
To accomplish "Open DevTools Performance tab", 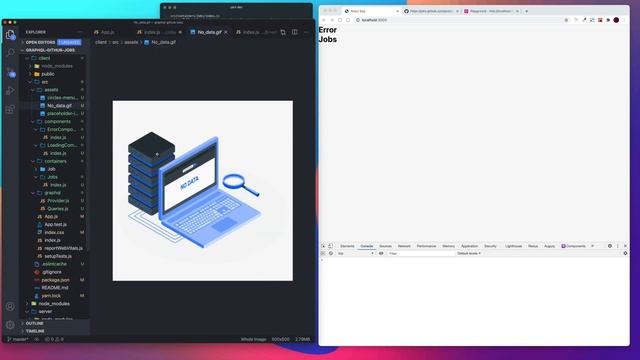I will point(427,246).
